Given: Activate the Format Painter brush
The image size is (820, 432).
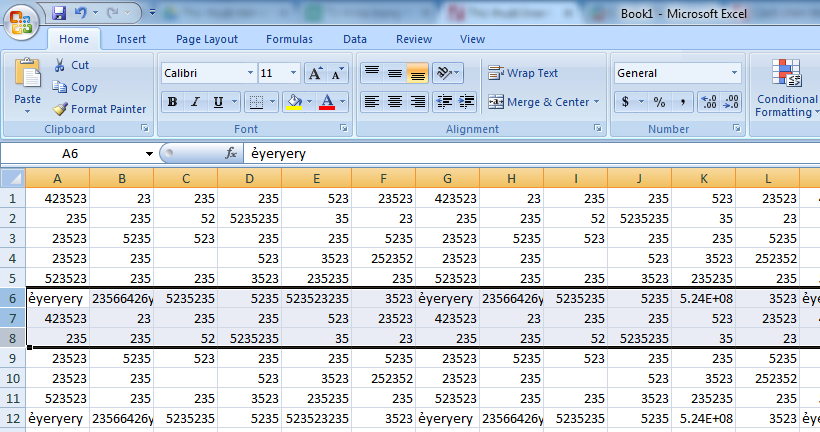Looking at the screenshot, I should point(60,109).
